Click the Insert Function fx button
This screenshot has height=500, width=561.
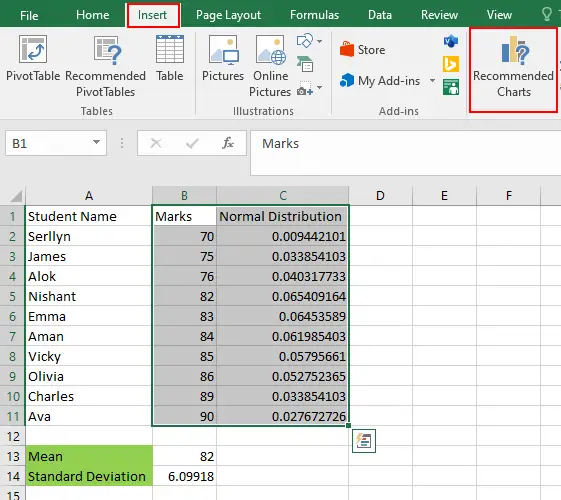[x=228, y=143]
